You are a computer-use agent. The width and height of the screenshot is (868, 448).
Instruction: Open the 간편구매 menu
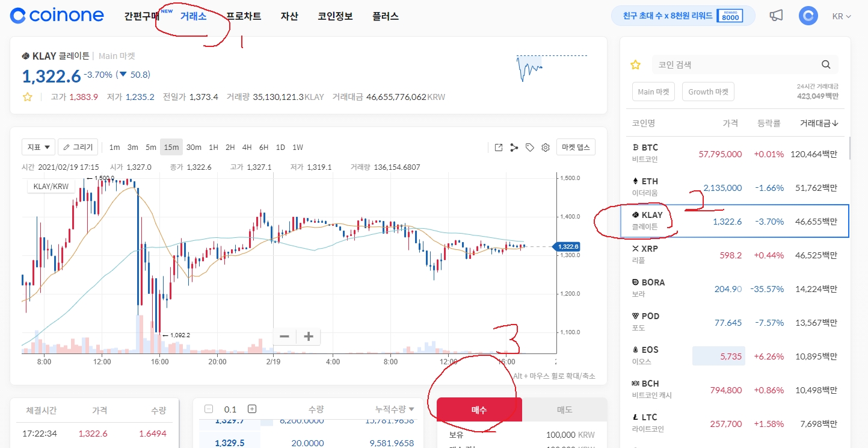[x=141, y=16]
